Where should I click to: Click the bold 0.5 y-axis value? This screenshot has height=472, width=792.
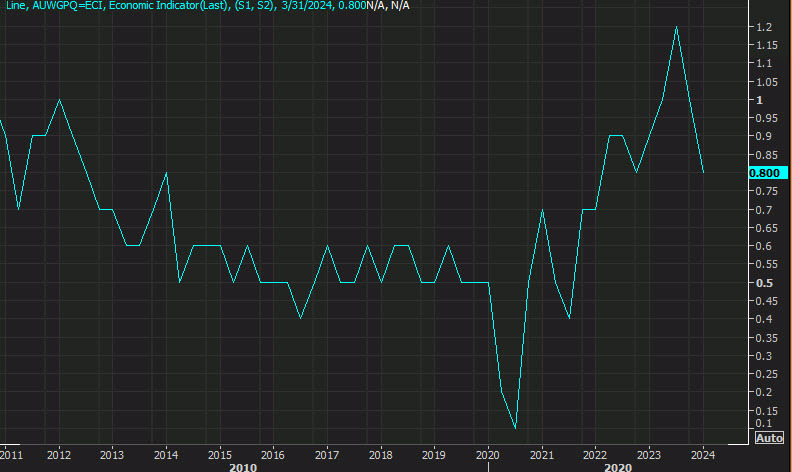point(764,283)
